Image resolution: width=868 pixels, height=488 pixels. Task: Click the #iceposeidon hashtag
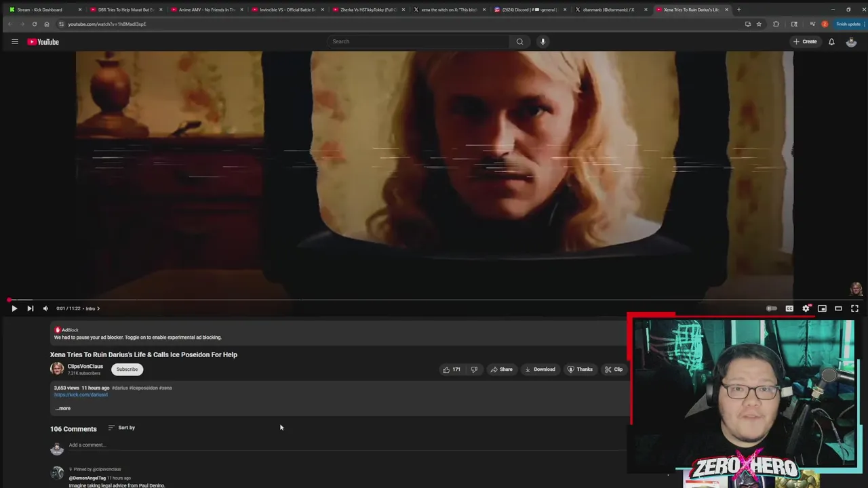(x=144, y=388)
